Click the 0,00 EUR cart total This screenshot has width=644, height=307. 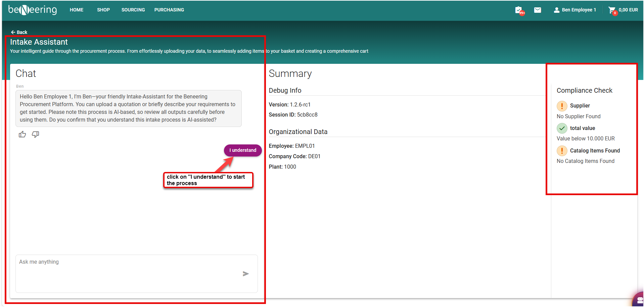tap(628, 10)
